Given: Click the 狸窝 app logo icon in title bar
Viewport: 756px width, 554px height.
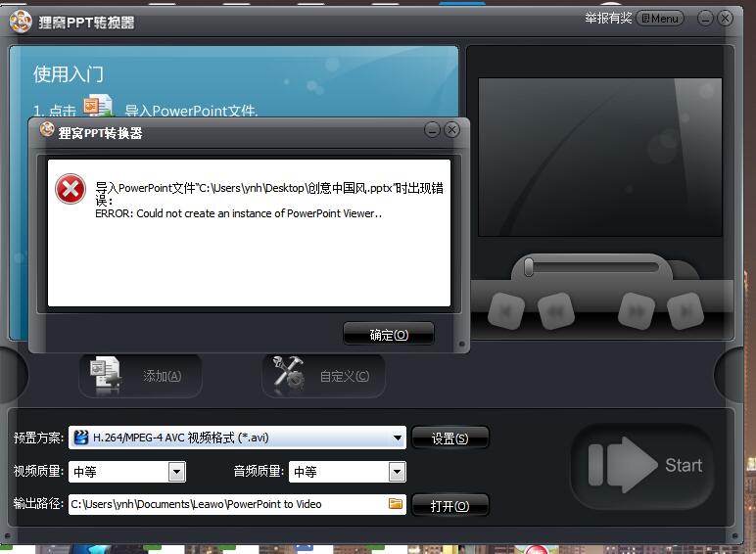Looking at the screenshot, I should 21,22.
